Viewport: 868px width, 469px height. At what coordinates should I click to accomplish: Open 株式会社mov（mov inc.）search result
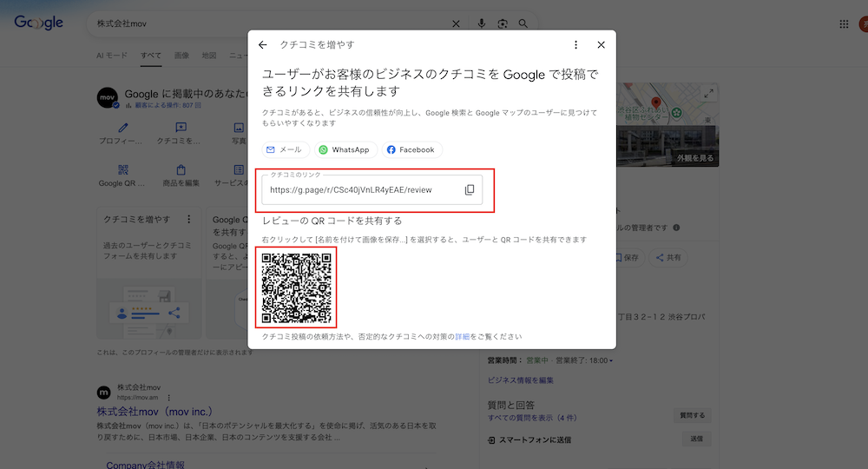click(155, 411)
